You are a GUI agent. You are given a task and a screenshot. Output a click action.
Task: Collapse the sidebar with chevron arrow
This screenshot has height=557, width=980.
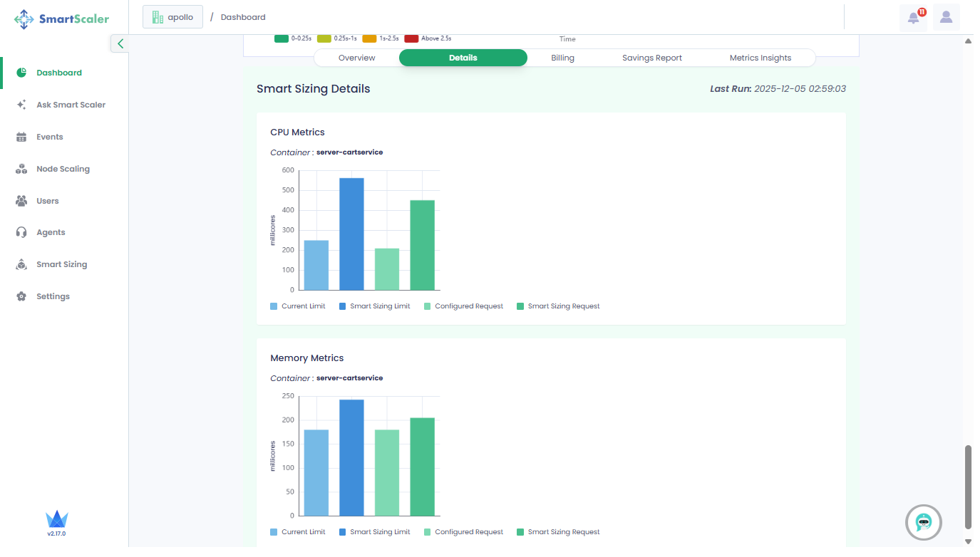click(120, 43)
